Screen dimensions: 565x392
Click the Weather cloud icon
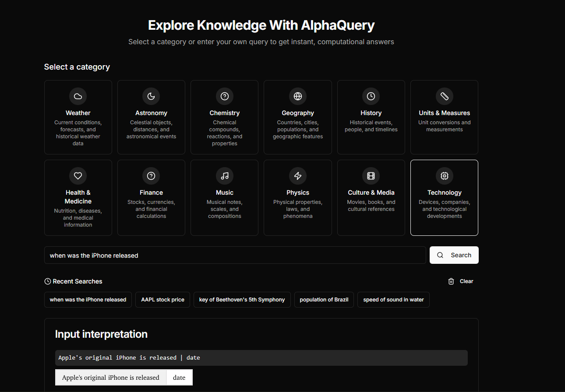(x=78, y=96)
